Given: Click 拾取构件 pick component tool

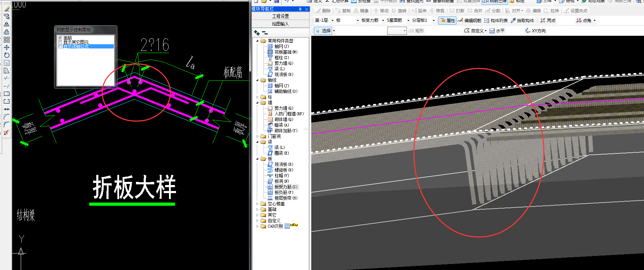Looking at the screenshot, I should point(522,20).
